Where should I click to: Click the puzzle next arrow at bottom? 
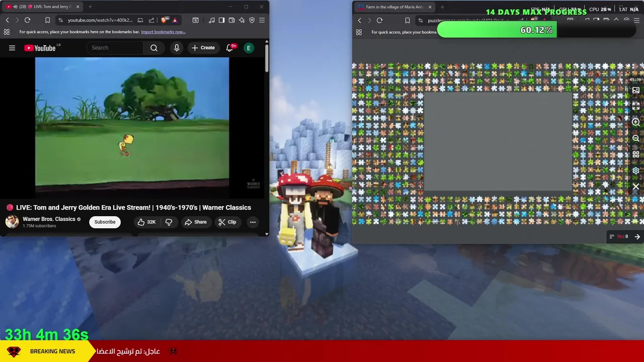click(637, 237)
